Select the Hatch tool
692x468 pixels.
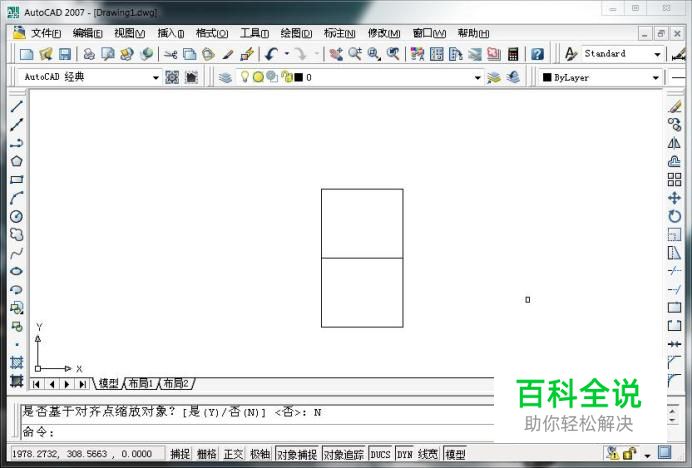click(x=17, y=362)
